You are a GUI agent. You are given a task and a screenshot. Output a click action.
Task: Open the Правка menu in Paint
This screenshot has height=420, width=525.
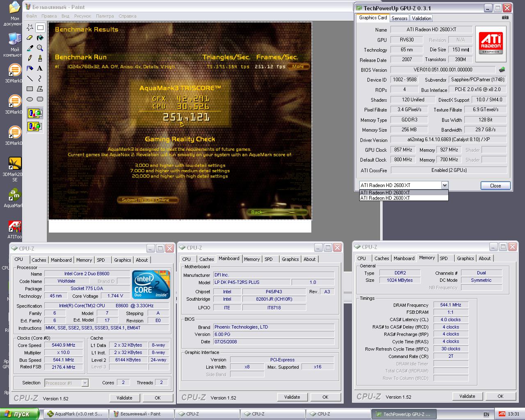[49, 16]
